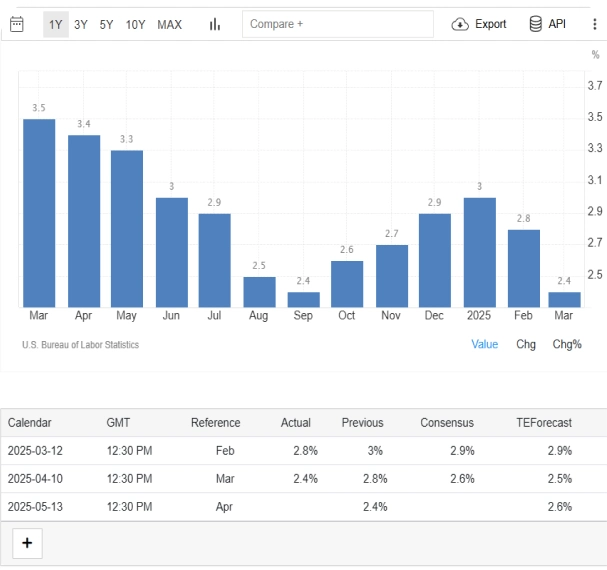
Task: Click the Export cloud download icon
Action: [x=460, y=24]
